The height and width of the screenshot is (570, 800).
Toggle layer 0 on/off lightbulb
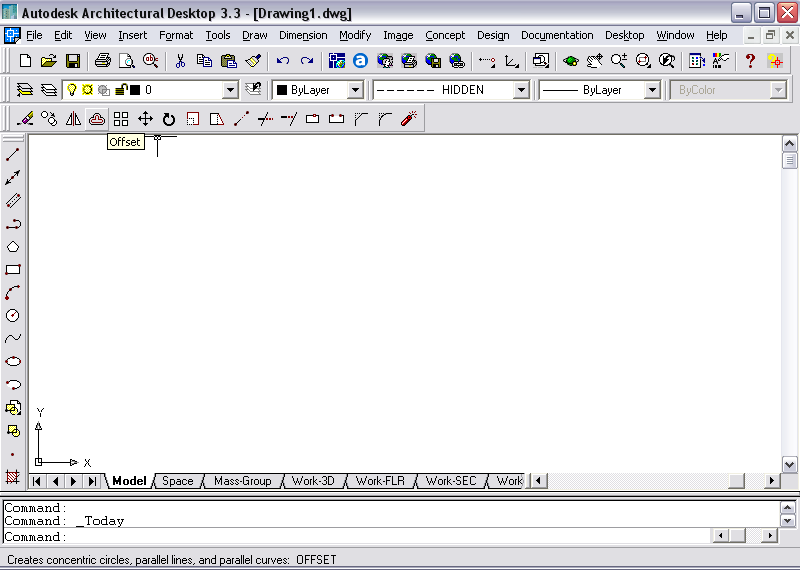72,90
